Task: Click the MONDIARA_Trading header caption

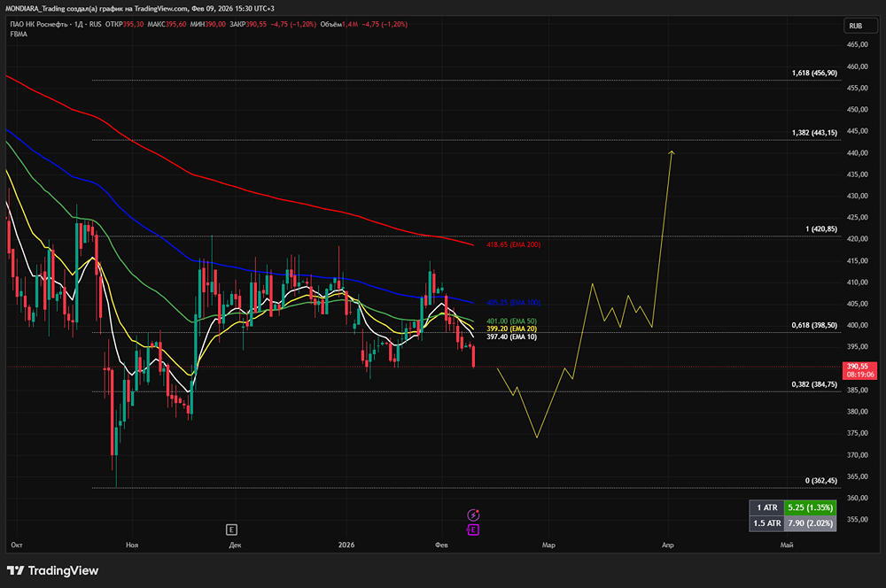Action: (140, 9)
